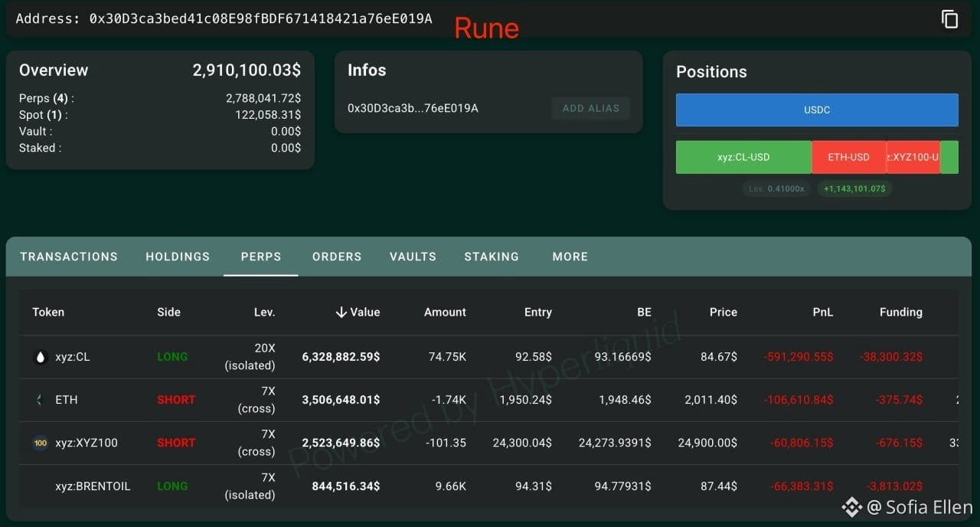Click the funding -38,300.32$
The height and width of the screenshot is (527, 980).
tap(891, 357)
